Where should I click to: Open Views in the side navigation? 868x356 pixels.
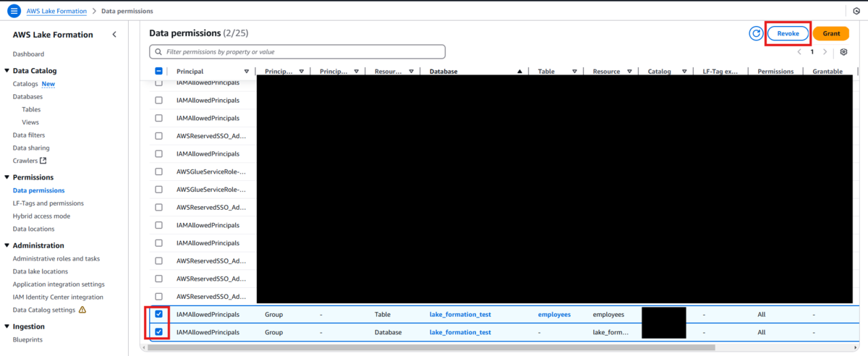pyautogui.click(x=30, y=122)
